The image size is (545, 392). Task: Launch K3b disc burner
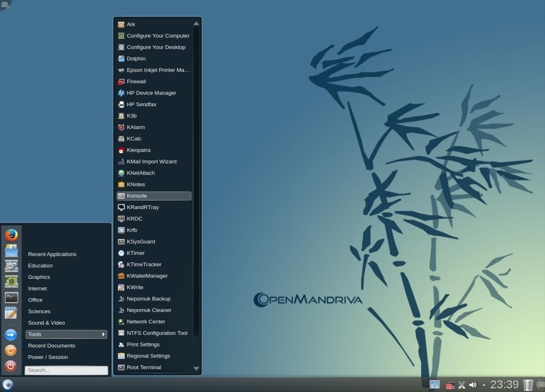pos(154,116)
